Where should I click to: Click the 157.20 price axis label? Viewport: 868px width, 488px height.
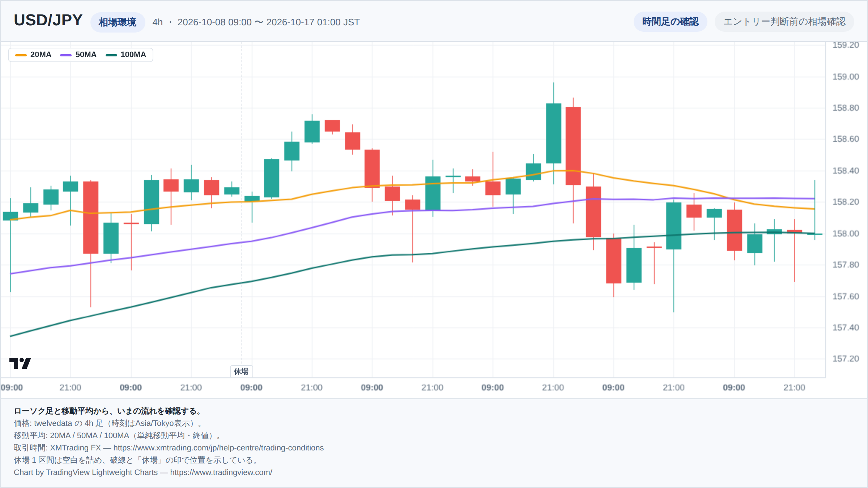pyautogui.click(x=846, y=359)
